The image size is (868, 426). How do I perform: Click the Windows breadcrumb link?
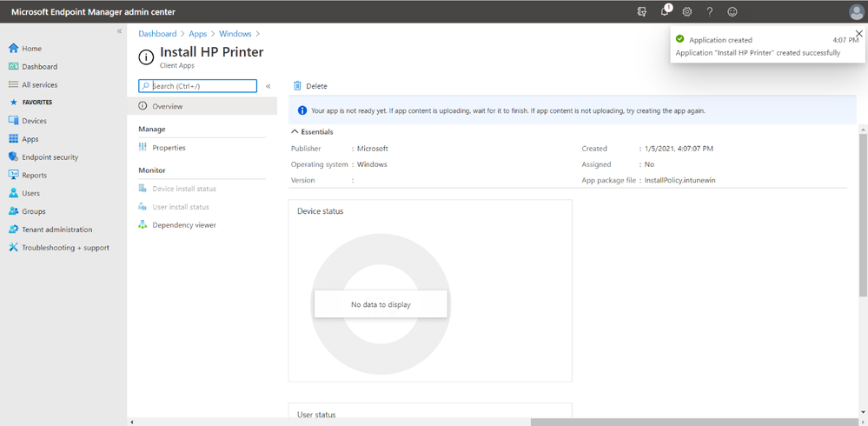(235, 34)
